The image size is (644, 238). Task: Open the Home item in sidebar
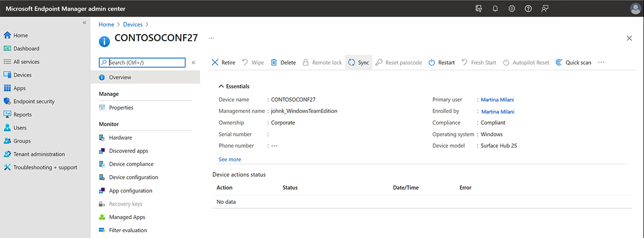tap(16, 36)
